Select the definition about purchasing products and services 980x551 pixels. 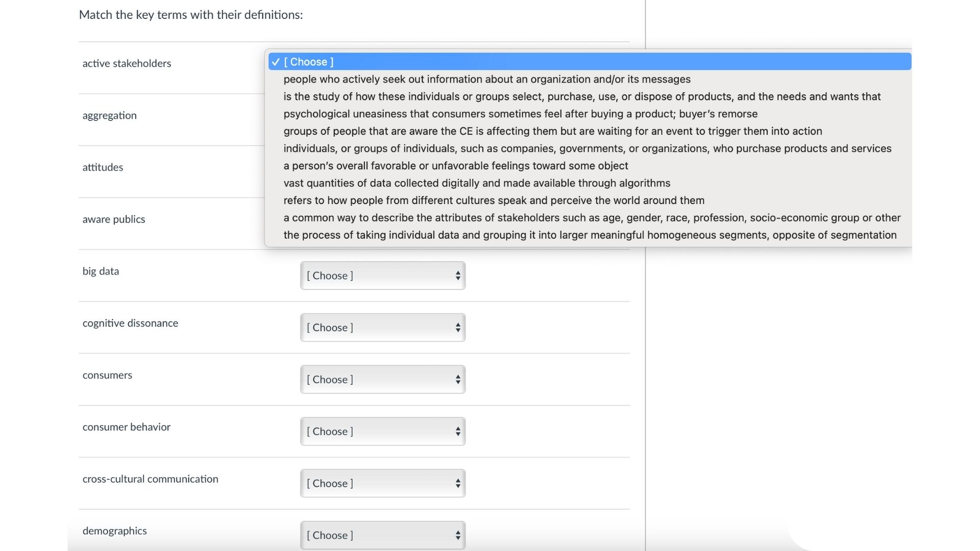click(587, 148)
